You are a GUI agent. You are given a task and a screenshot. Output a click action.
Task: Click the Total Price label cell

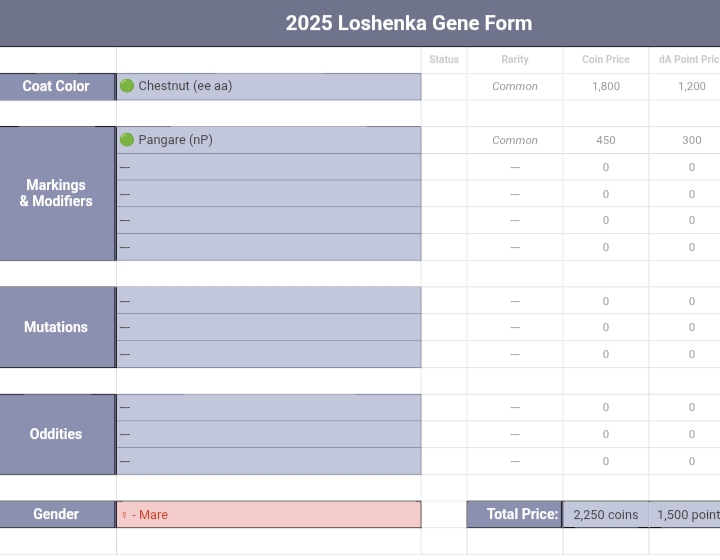point(514,514)
